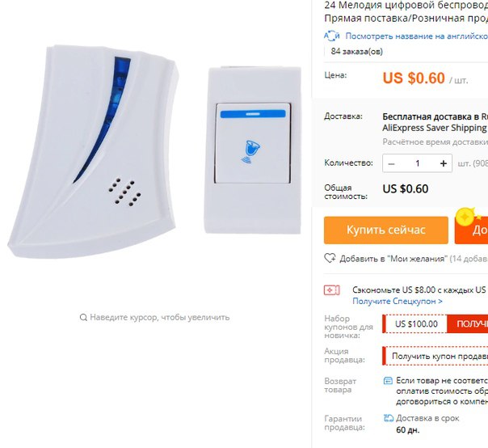Click the red coupon ticket icon
This screenshot has height=448, width=488.
click(332, 290)
